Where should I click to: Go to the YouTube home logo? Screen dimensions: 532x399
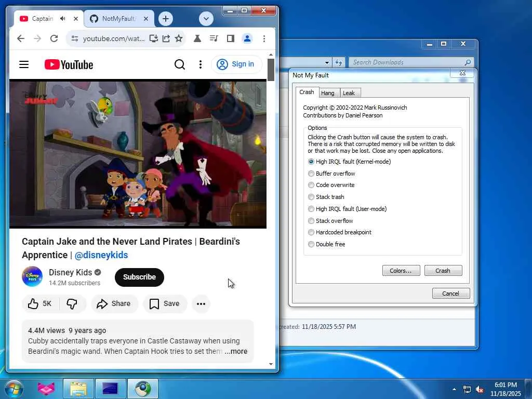(69, 64)
